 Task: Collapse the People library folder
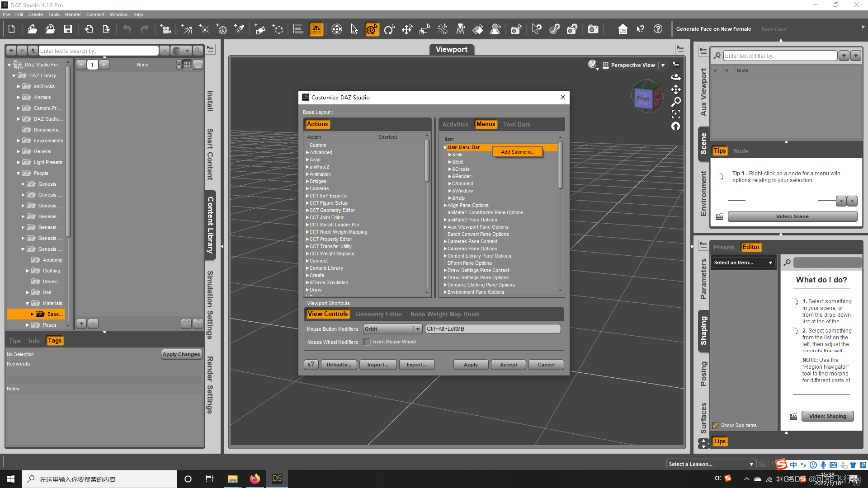(x=19, y=174)
